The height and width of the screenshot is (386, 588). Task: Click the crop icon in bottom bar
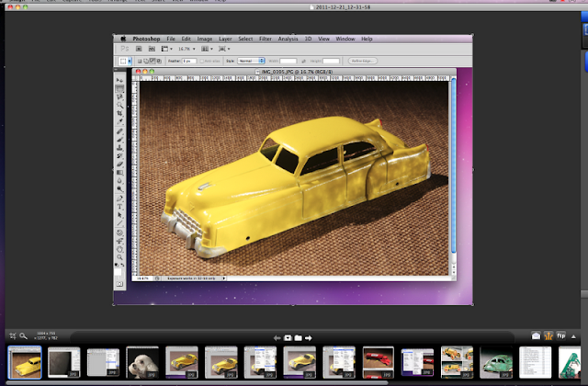point(12,335)
